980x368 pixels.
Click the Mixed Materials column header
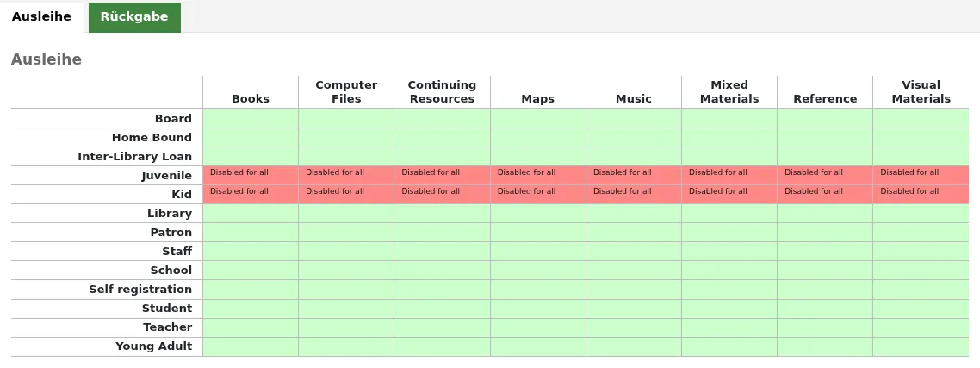click(x=729, y=92)
